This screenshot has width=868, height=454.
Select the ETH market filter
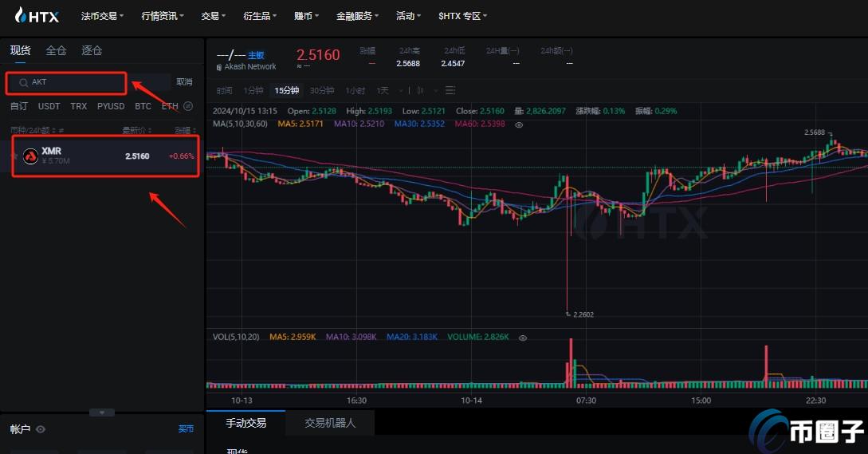coord(170,106)
